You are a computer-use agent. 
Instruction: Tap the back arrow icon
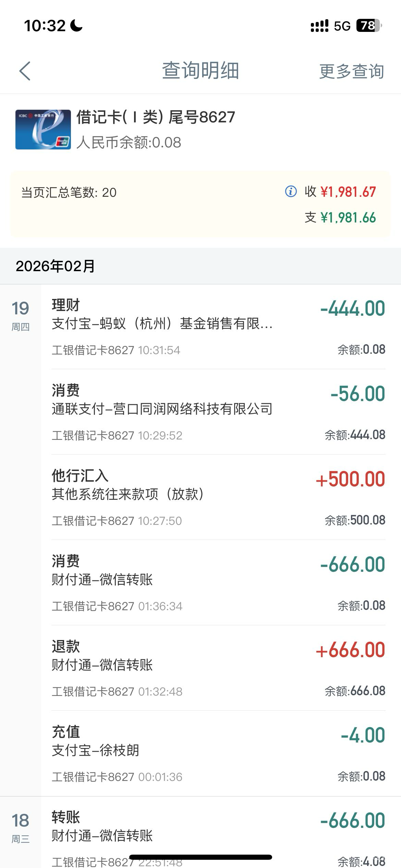[x=25, y=71]
